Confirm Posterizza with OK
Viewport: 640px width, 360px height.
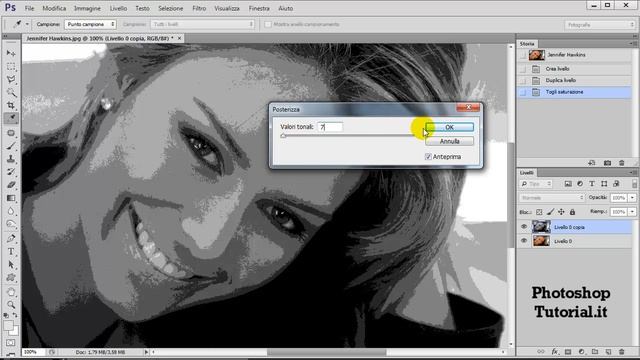click(449, 127)
